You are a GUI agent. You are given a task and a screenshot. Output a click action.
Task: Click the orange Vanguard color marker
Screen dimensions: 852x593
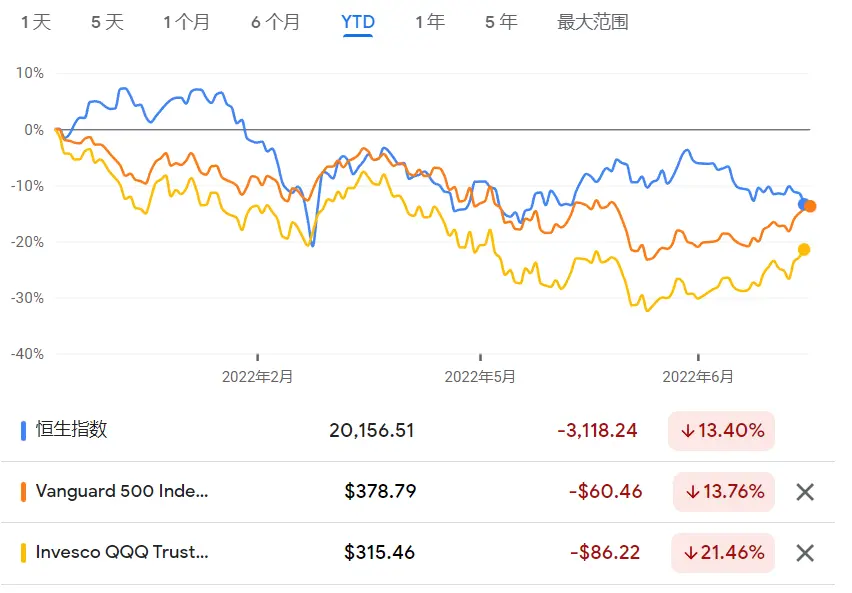click(x=23, y=491)
